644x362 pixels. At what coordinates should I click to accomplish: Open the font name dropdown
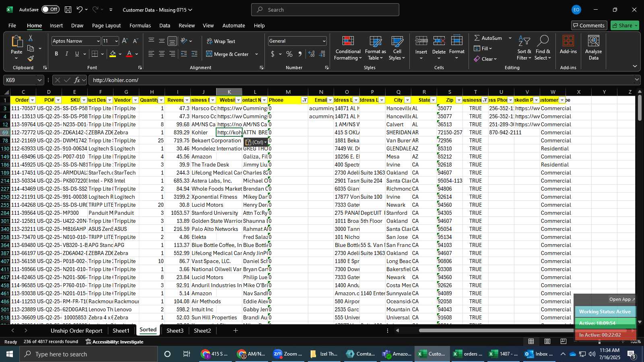coord(98,41)
